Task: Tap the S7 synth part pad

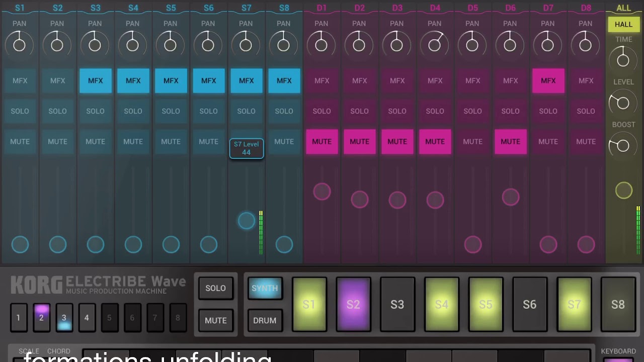Action: tap(574, 304)
